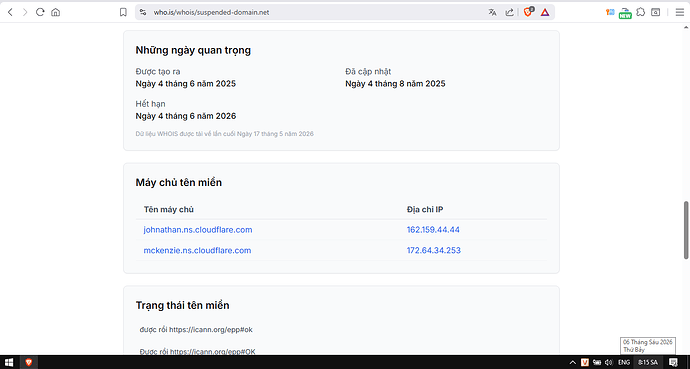This screenshot has height=369, width=690.
Task: Click the page's vertical scrollbar thumb
Action: click(x=686, y=230)
